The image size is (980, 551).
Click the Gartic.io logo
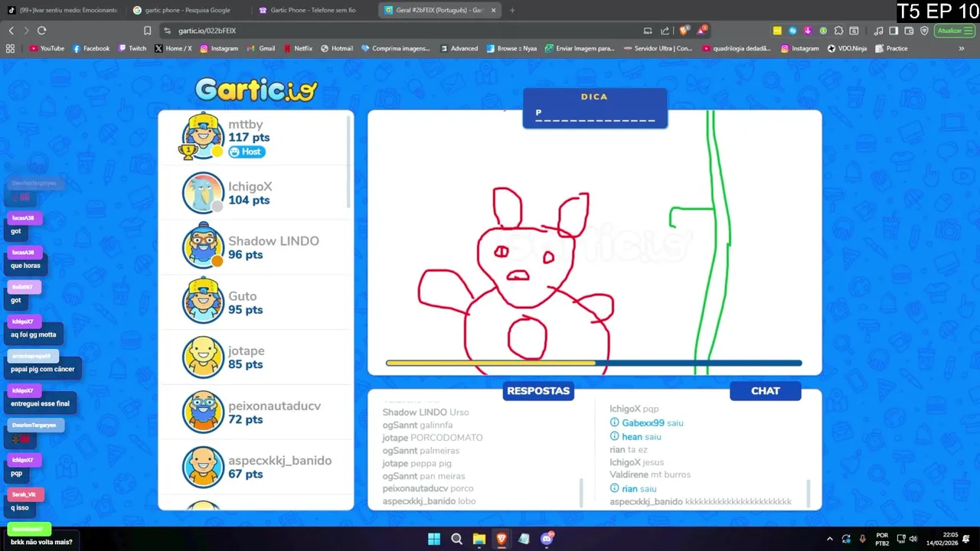point(256,90)
